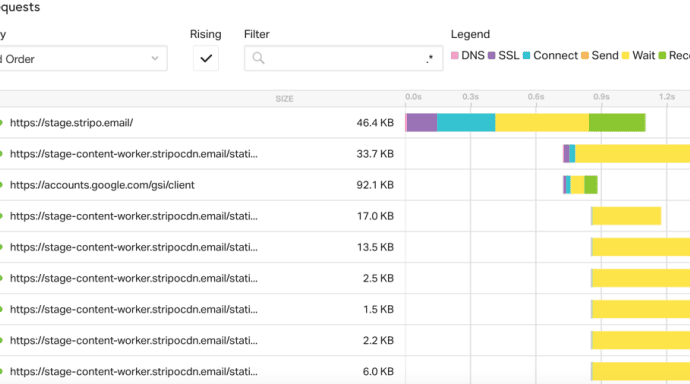The image size is (690, 384).
Task: Click the Connect cyan legend swatch
Action: [526, 55]
